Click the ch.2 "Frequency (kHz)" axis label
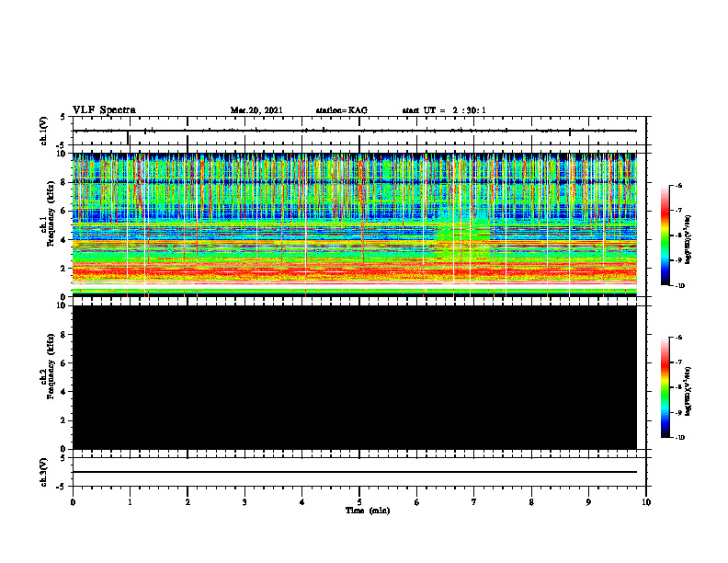Screen dimensions: 728x563 tap(49, 366)
